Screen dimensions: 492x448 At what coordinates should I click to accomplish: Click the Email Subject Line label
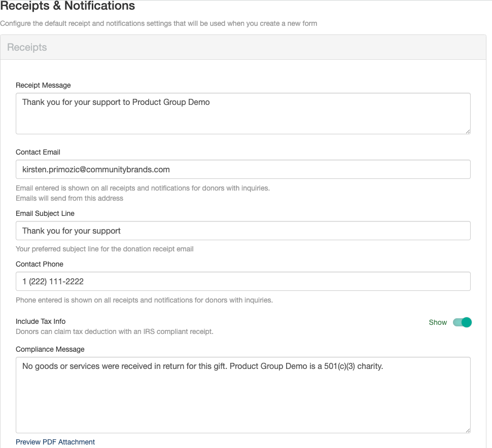(45, 213)
